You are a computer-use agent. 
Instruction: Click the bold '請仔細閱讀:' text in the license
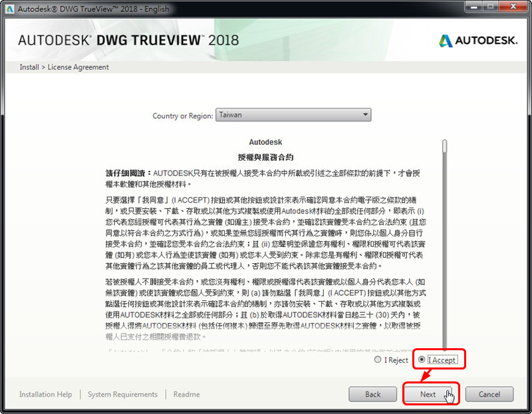tap(128, 173)
